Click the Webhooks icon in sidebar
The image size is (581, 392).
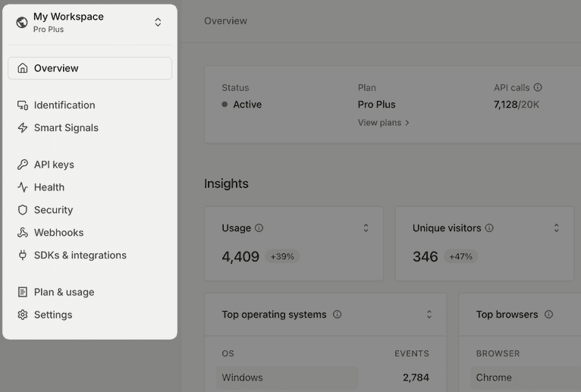click(x=23, y=233)
